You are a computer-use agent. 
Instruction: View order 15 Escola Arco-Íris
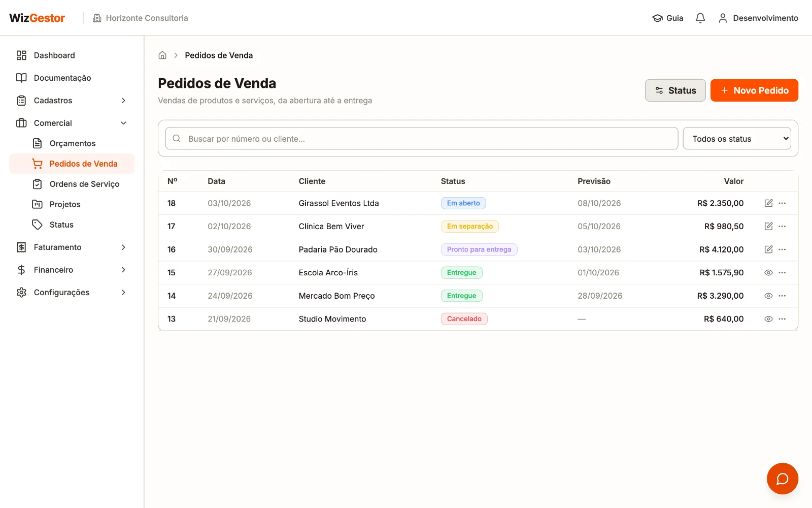coord(768,273)
